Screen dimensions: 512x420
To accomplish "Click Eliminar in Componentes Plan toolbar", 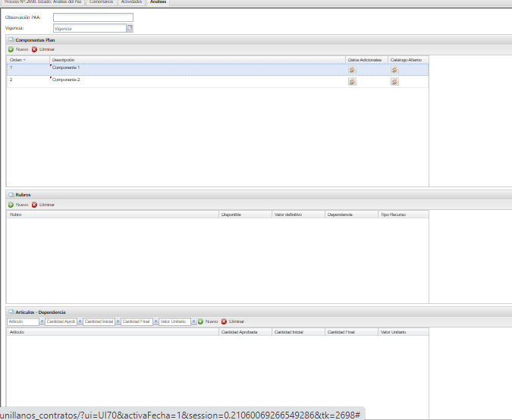I will point(43,49).
